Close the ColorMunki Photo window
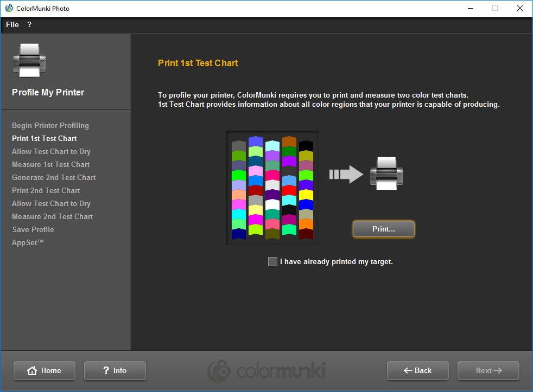Viewport: 533px width, 392px height. [520, 8]
